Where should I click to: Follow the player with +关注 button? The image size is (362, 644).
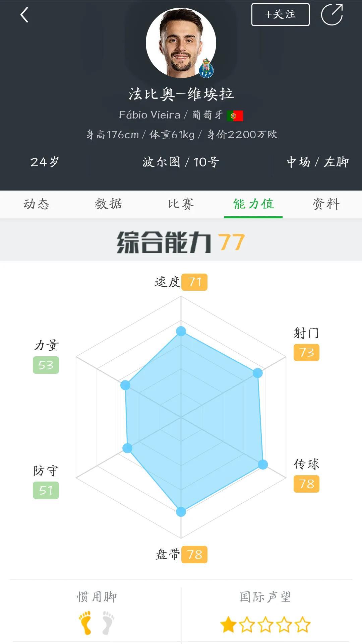(x=281, y=14)
